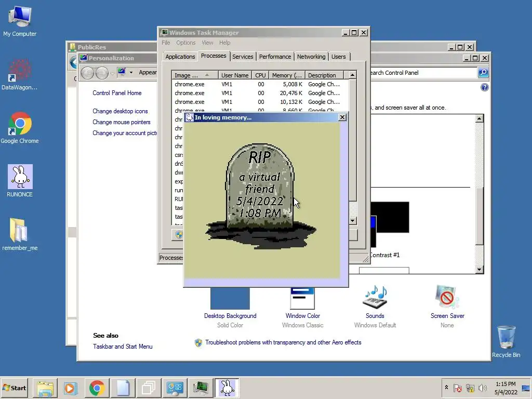Click the Control Panel icon in address bar

click(122, 72)
